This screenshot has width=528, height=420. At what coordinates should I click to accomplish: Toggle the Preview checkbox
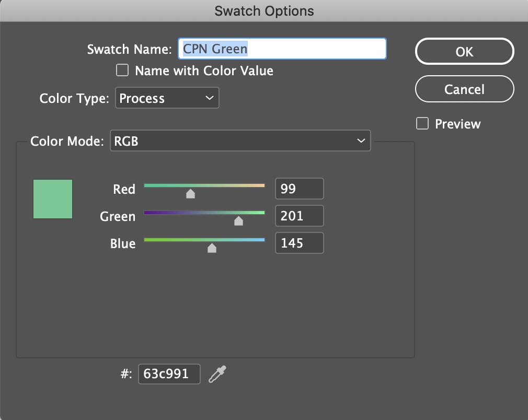click(422, 123)
